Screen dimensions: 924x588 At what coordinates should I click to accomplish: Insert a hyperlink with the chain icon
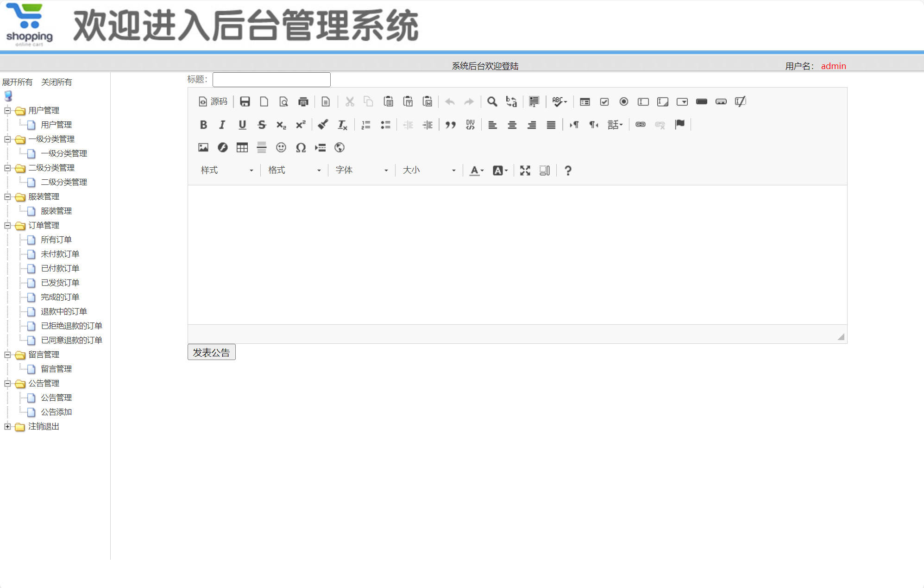coord(641,124)
